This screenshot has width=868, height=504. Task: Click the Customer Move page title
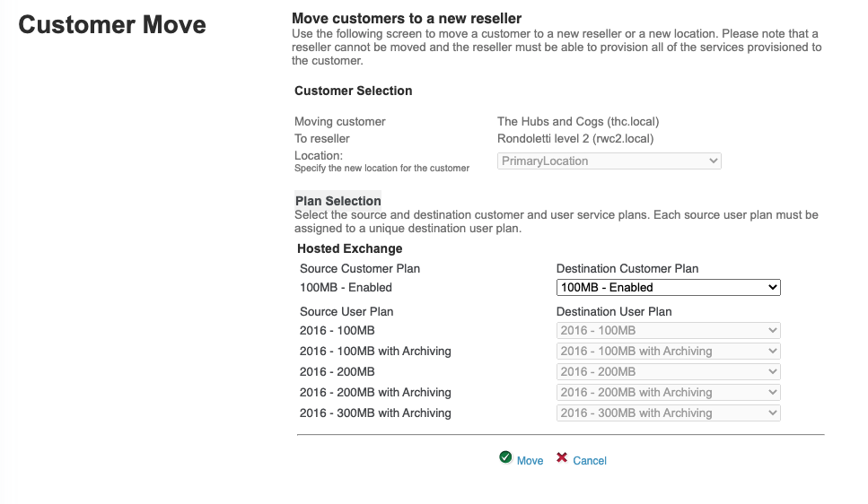point(112,24)
